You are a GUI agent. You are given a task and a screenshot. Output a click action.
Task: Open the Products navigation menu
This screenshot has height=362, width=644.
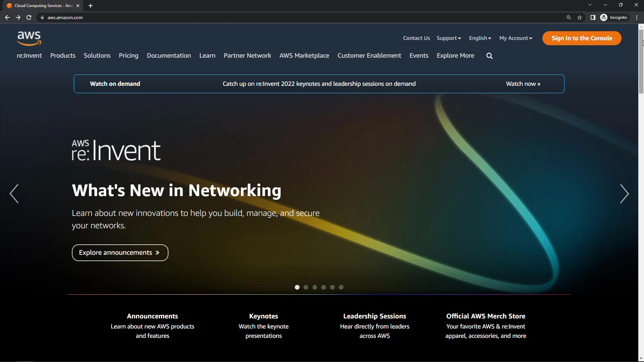tap(63, 56)
